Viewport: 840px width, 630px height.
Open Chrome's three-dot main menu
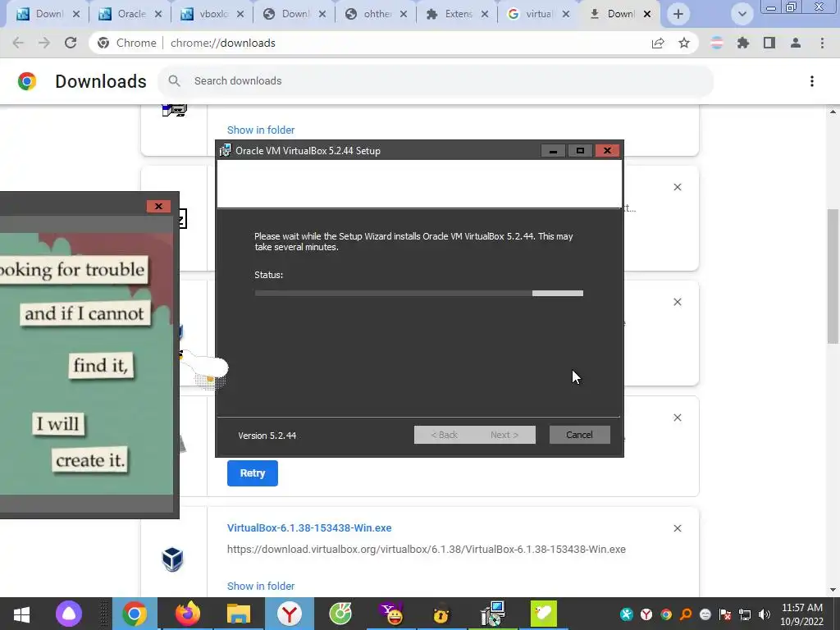coord(822,43)
